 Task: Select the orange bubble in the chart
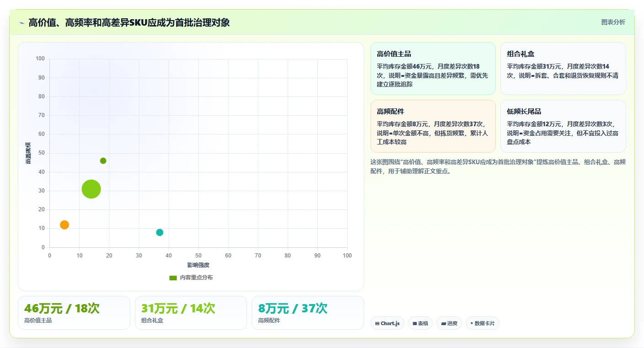[x=64, y=225]
